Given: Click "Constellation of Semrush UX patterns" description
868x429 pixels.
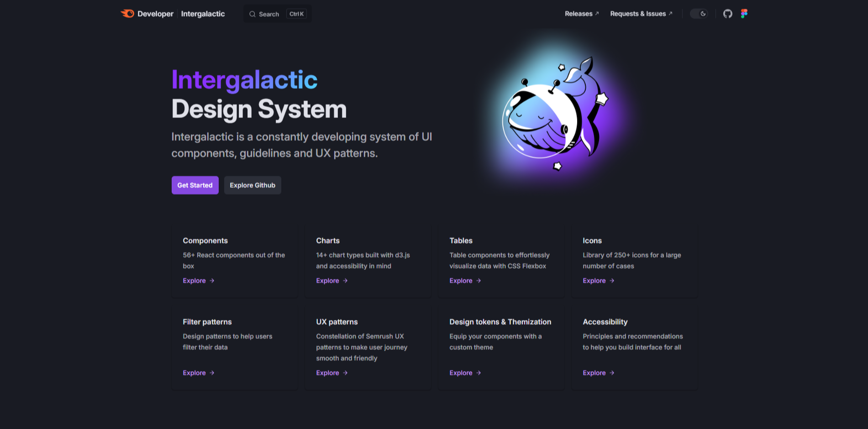Looking at the screenshot, I should click(362, 347).
